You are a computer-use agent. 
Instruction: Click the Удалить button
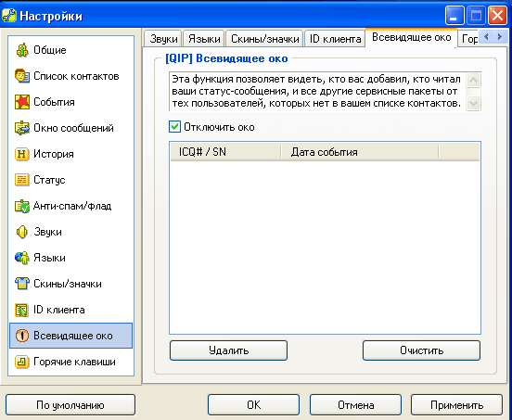pyautogui.click(x=228, y=350)
